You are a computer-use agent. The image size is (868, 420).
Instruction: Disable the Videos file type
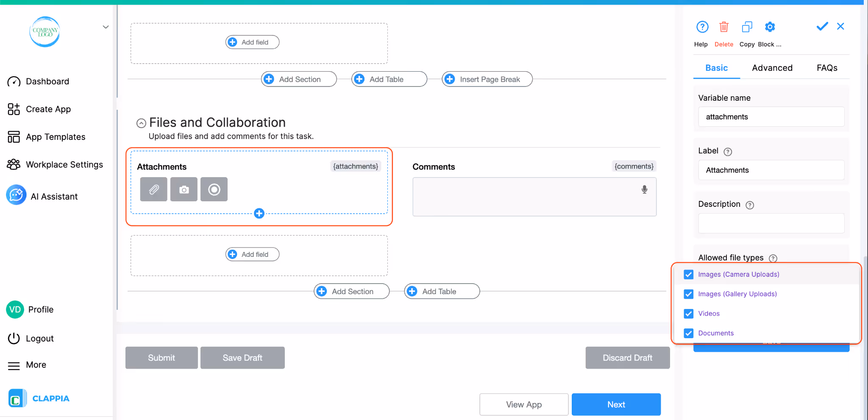point(688,314)
